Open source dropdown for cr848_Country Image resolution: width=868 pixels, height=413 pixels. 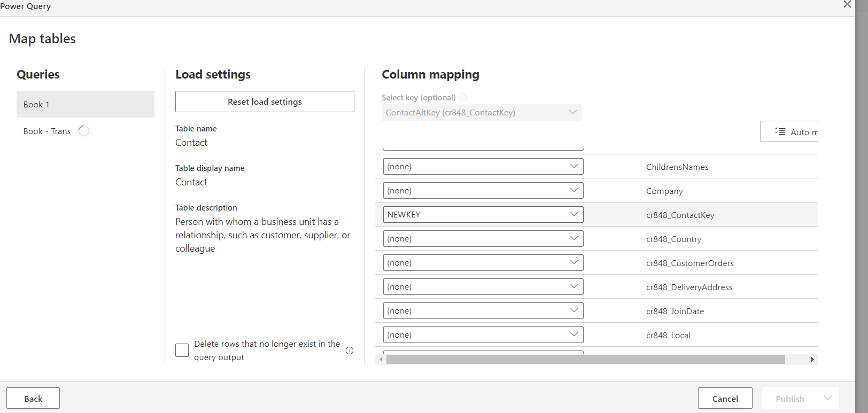pyautogui.click(x=483, y=239)
